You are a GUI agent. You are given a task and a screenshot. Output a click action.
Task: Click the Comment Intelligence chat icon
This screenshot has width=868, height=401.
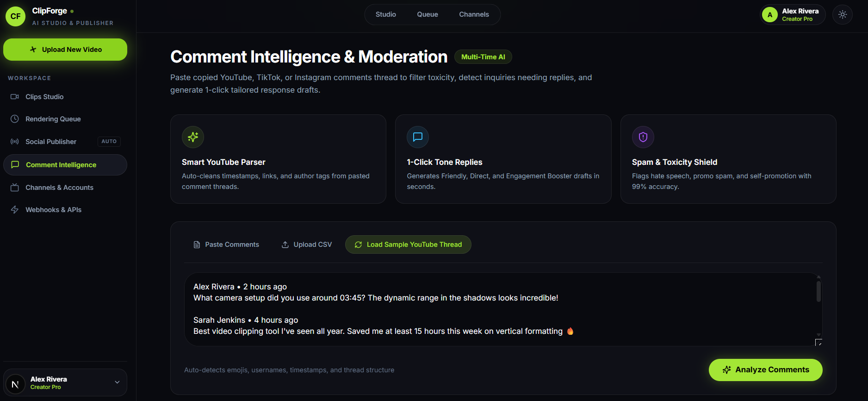[x=15, y=165]
